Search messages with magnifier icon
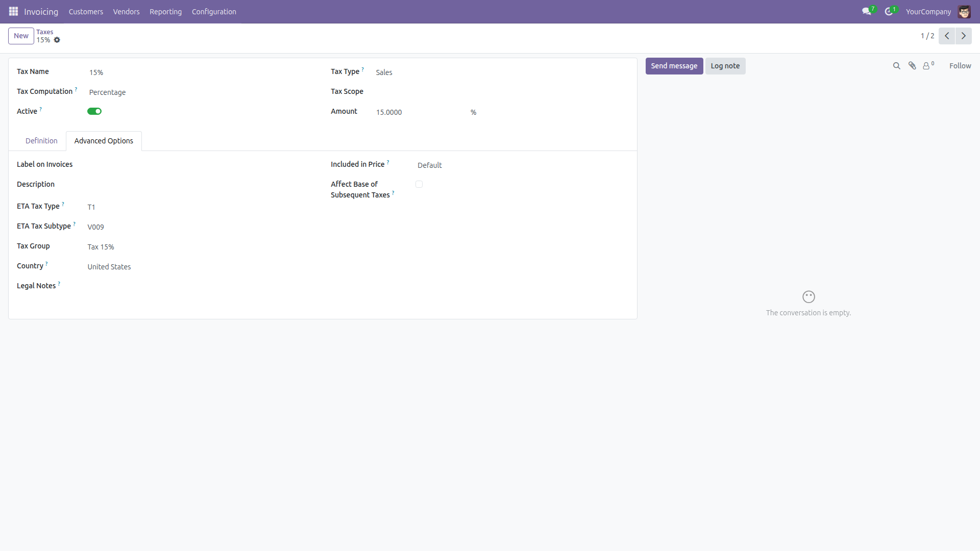 pos(896,66)
